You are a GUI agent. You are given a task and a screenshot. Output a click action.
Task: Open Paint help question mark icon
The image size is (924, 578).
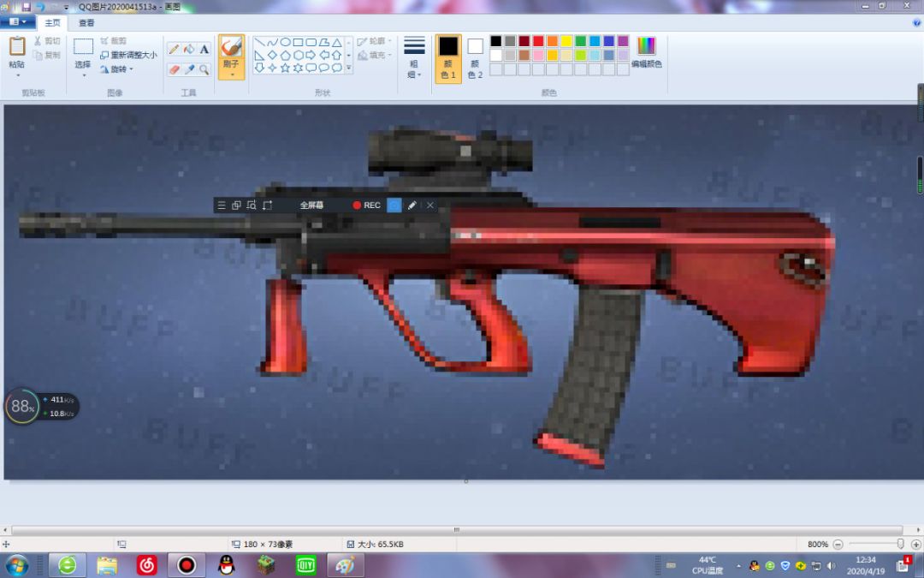(x=916, y=22)
